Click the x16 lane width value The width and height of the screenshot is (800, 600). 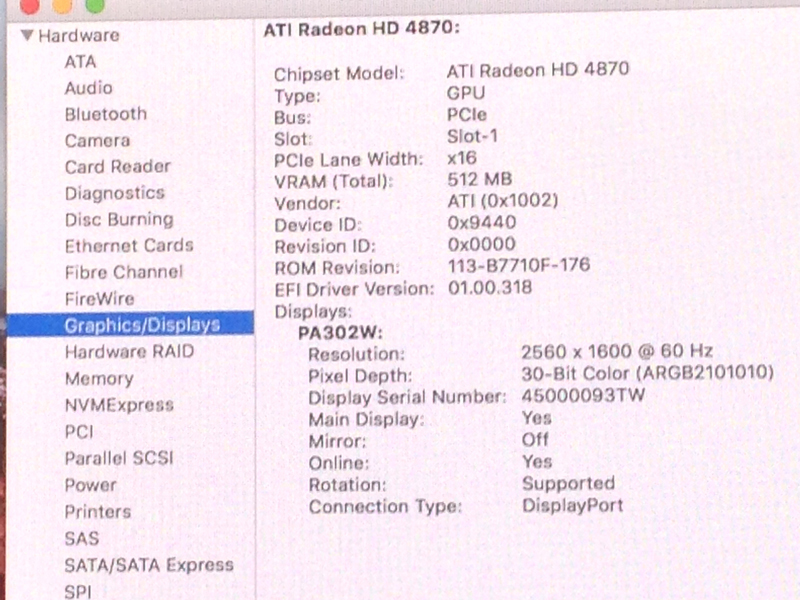point(462,158)
